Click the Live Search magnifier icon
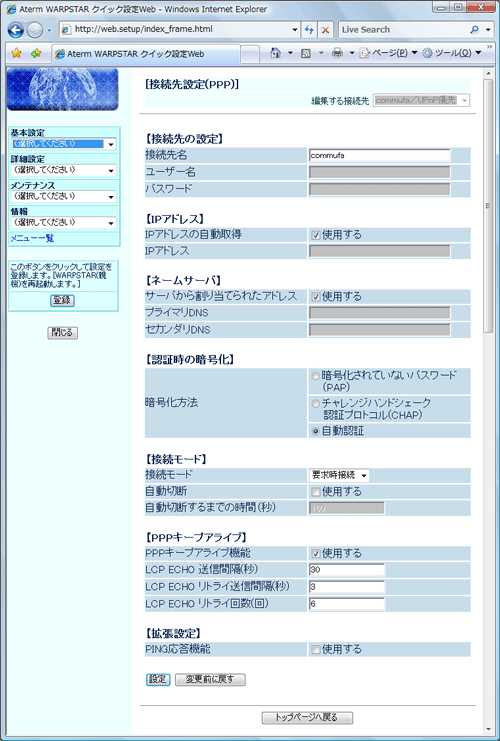This screenshot has width=500, height=741. (474, 29)
